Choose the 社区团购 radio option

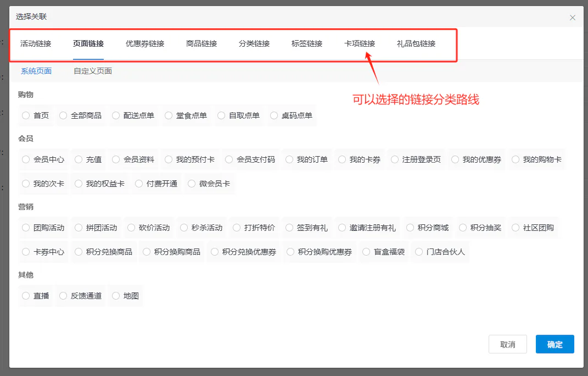[x=516, y=228]
